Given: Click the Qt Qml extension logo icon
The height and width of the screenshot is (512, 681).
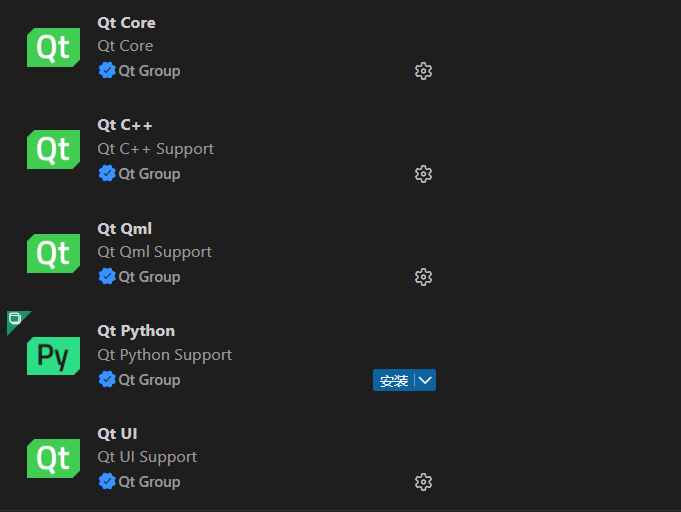Looking at the screenshot, I should [x=53, y=253].
